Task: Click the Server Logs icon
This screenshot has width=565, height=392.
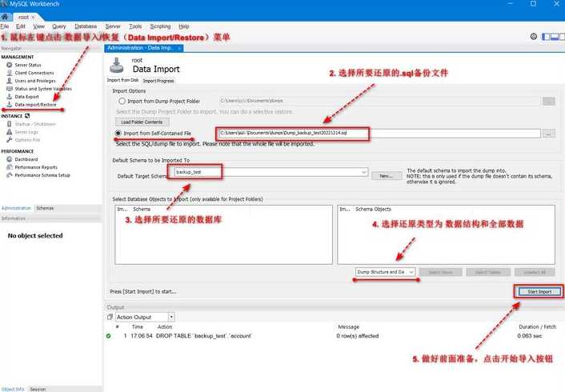Action: [10, 132]
